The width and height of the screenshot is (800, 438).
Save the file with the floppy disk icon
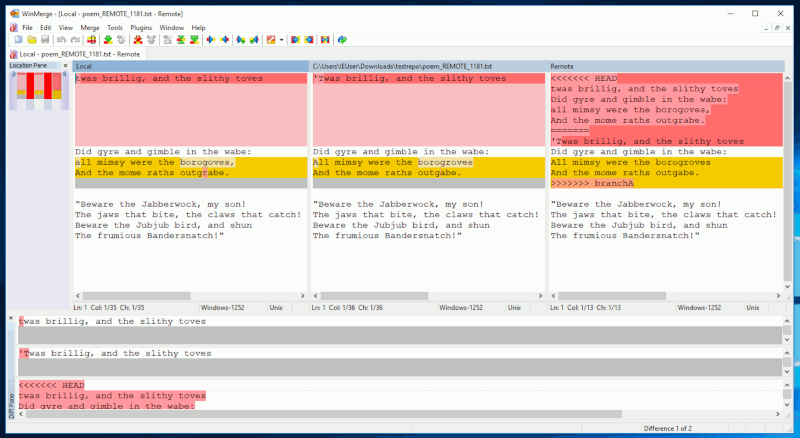point(45,40)
